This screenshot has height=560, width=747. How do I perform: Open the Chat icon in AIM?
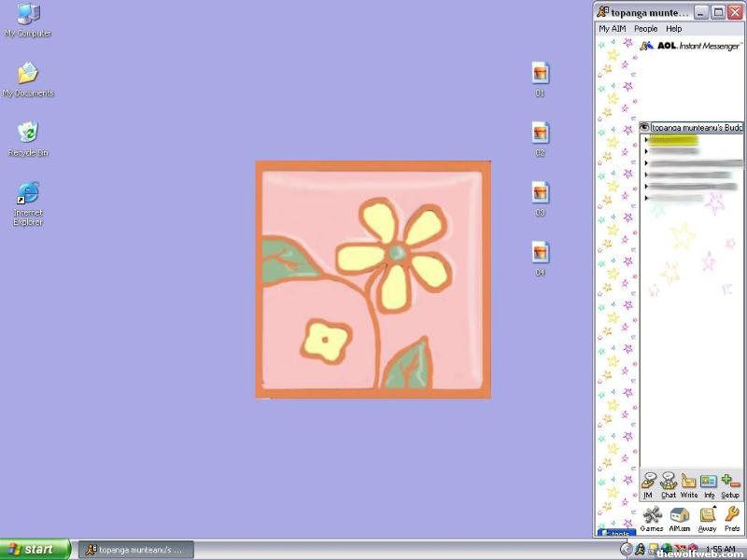669,483
